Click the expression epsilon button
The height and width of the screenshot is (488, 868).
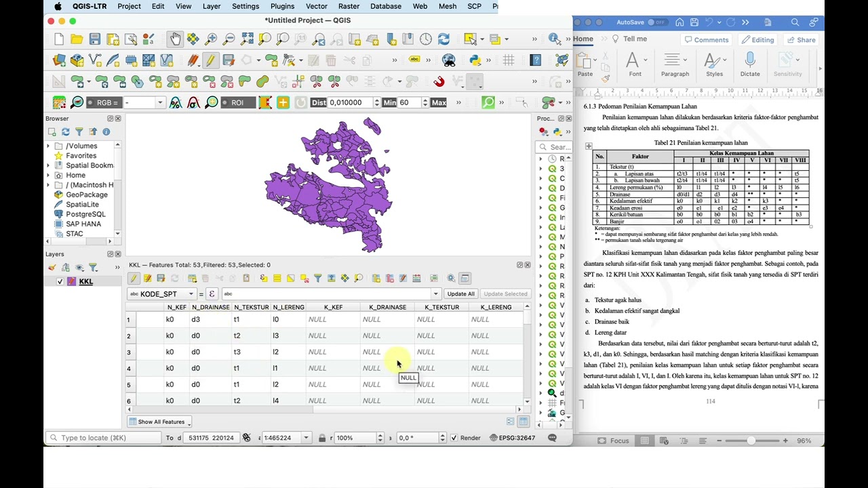(x=212, y=294)
